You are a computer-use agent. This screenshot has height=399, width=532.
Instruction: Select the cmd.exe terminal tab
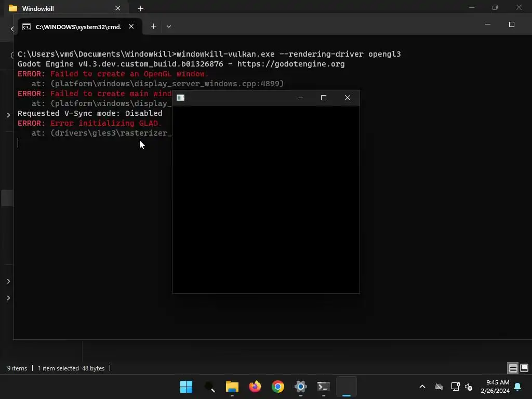coord(78,27)
